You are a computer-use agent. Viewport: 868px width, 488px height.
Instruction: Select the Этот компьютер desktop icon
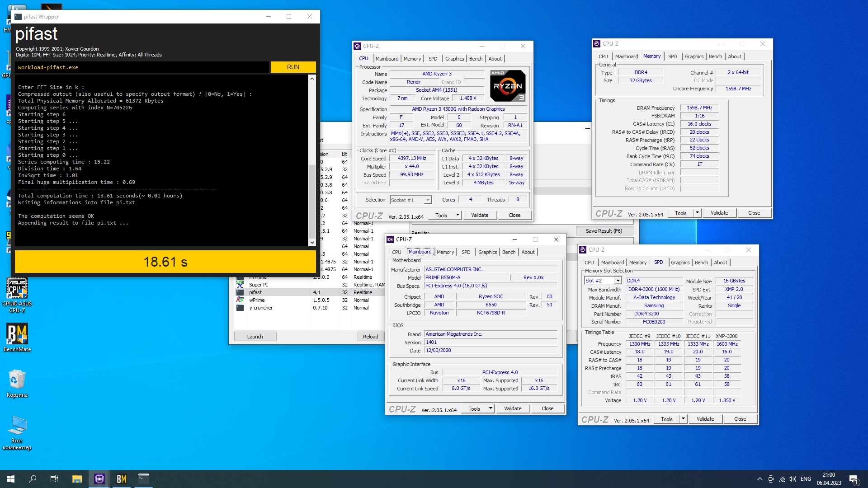(x=17, y=432)
